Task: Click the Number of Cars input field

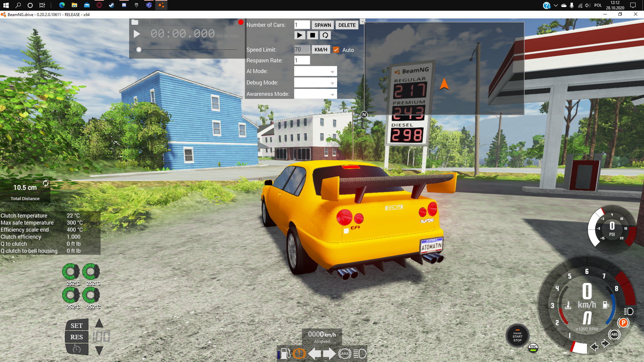Action: 302,25
